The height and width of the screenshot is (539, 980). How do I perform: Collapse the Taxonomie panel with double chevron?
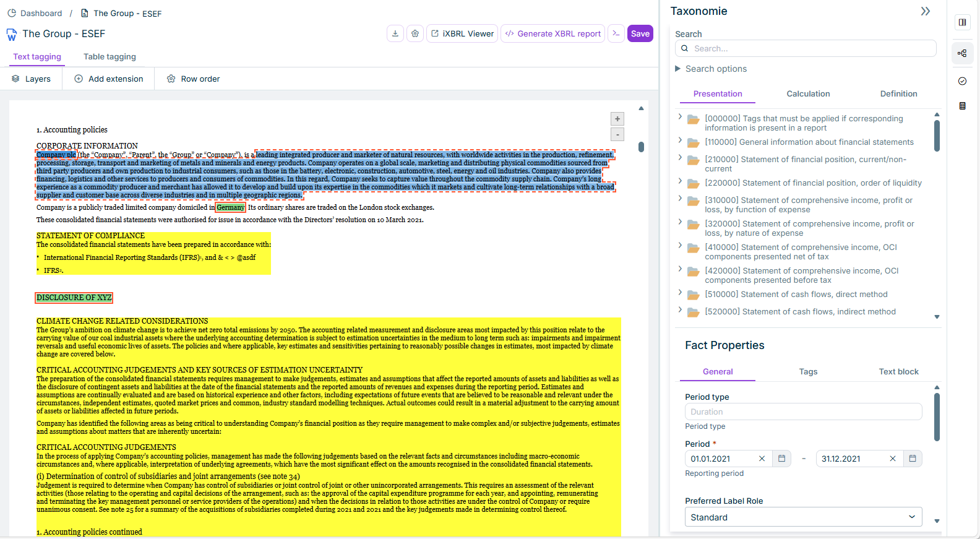[926, 11]
